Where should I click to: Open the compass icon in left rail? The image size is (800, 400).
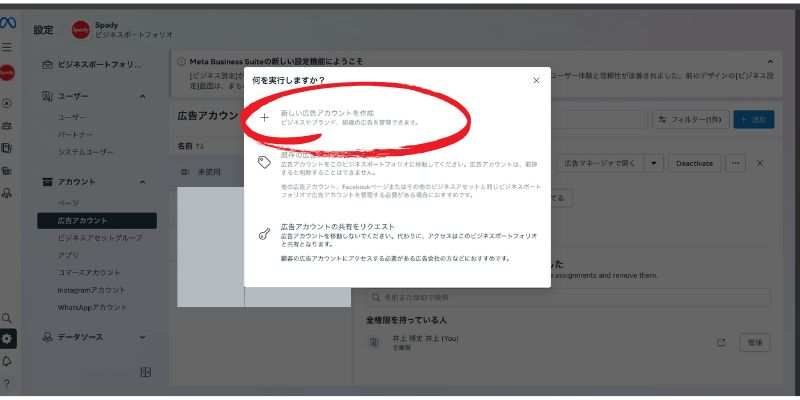(7, 103)
